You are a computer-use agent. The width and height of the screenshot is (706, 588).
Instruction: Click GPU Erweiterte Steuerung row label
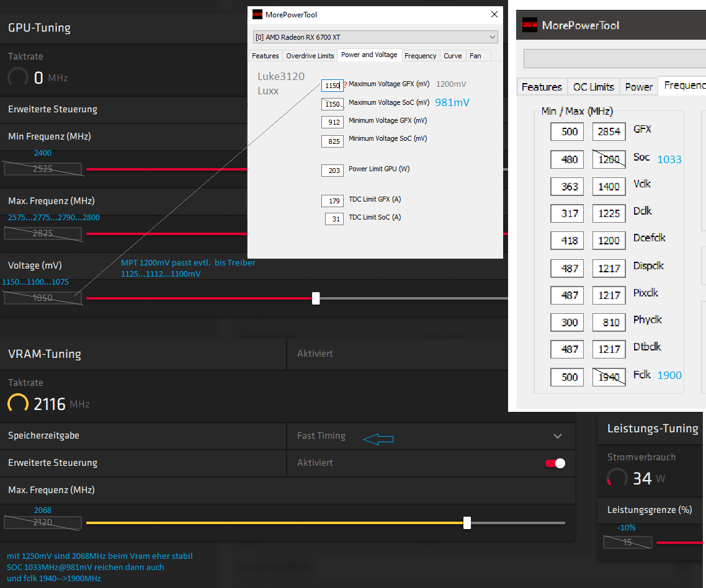53,109
